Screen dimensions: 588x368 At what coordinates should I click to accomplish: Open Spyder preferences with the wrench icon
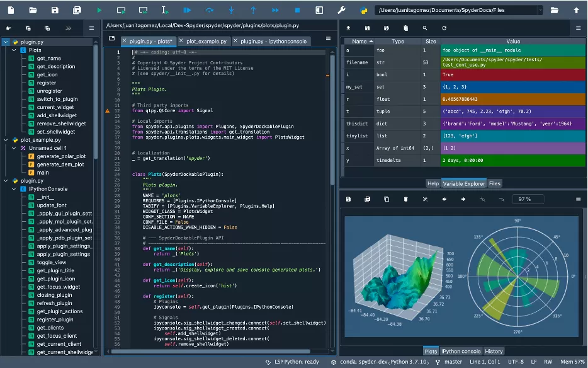(x=342, y=9)
